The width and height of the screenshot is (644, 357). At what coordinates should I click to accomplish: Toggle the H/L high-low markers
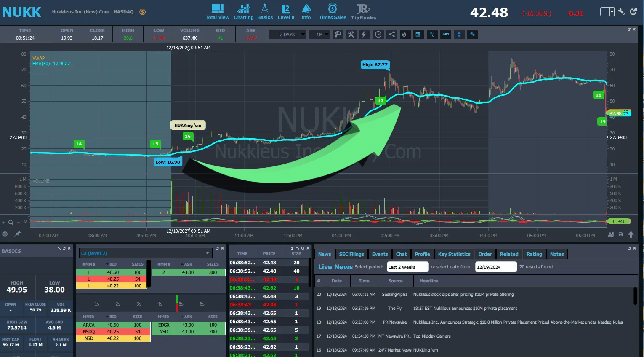coord(432,35)
